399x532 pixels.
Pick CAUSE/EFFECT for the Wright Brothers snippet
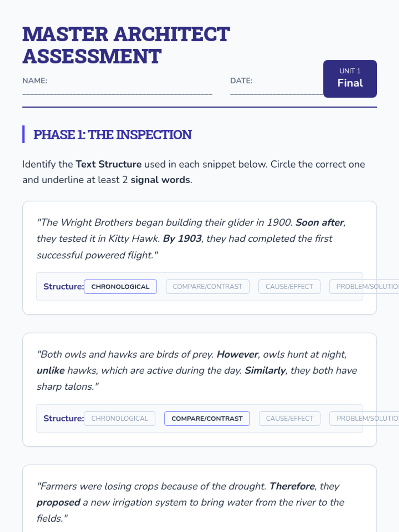tap(289, 287)
